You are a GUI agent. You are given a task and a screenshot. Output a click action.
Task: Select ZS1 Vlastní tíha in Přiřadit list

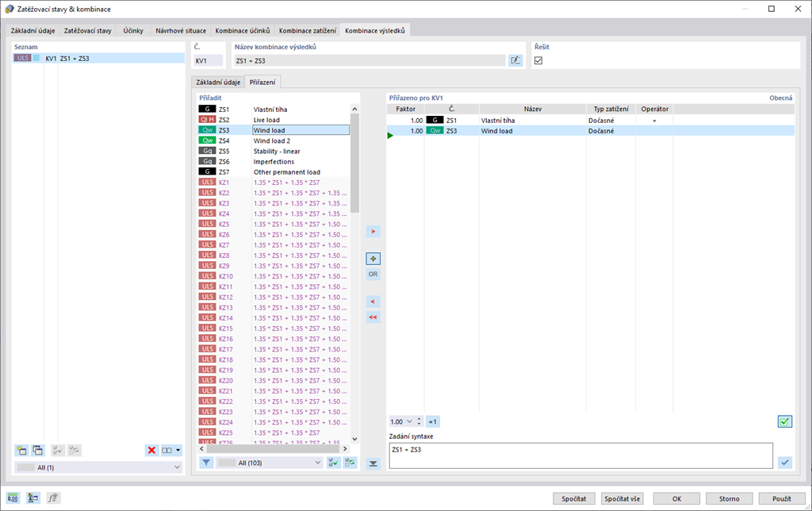pyautogui.click(x=274, y=109)
